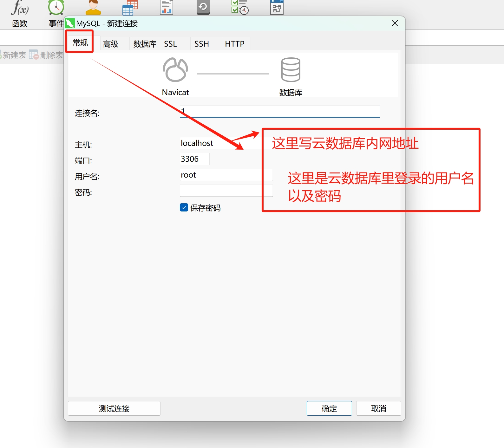The image size is (504, 448).
Task: Confirm with the 确定 button
Action: tap(329, 408)
